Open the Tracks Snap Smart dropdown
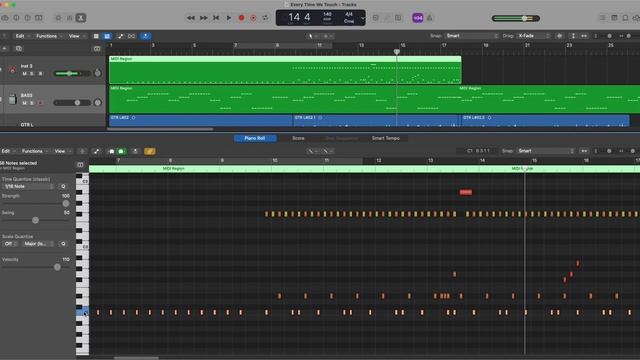 tap(471, 36)
